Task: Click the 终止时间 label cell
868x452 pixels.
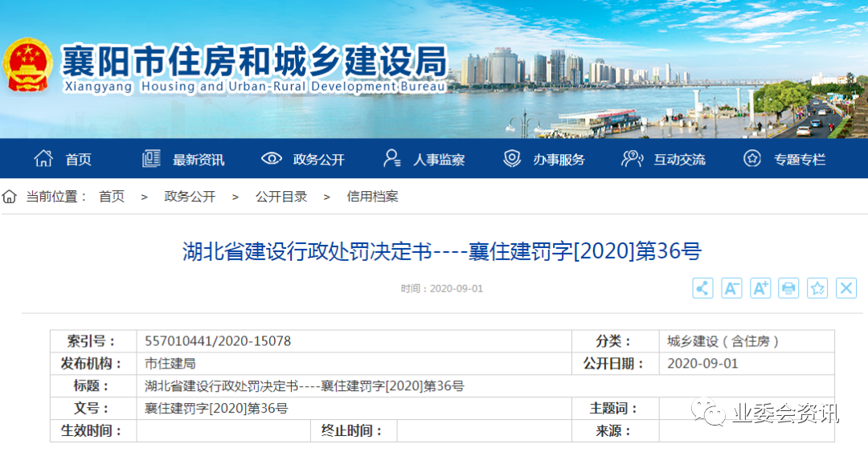Action: pyautogui.click(x=353, y=430)
